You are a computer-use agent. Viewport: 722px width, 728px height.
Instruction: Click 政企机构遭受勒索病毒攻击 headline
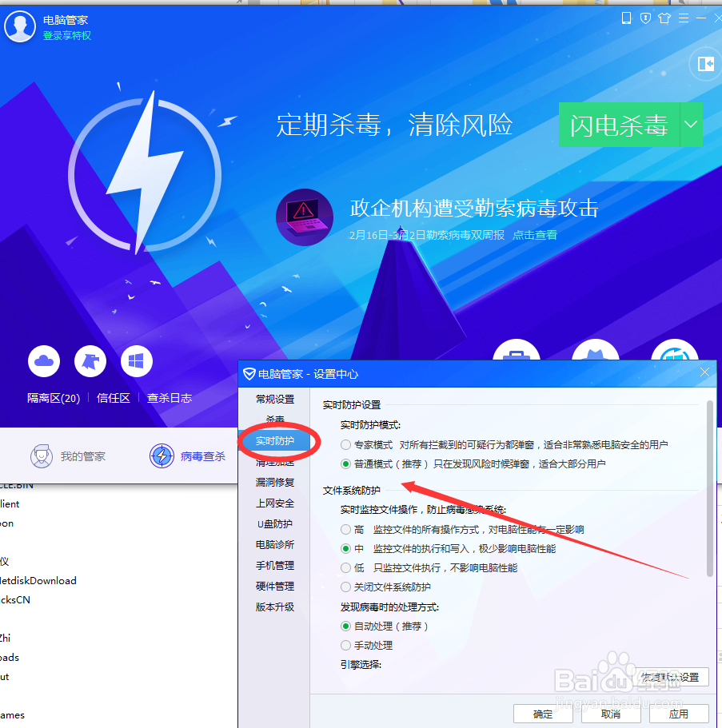[x=474, y=208]
